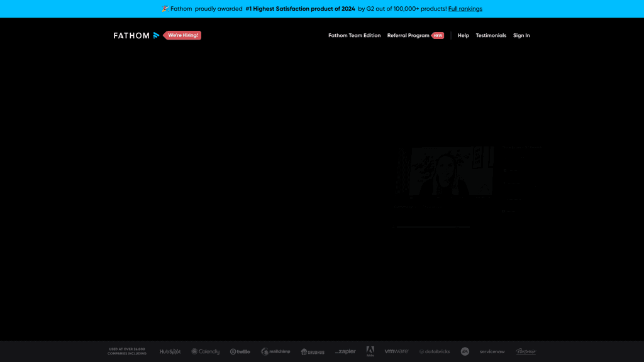Click the Twilio logo
This screenshot has width=644, height=362.
point(240,352)
